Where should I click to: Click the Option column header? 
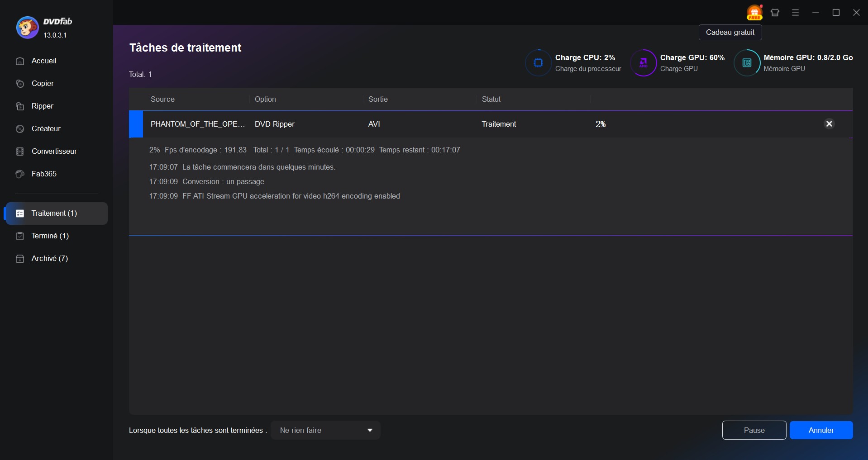265,99
